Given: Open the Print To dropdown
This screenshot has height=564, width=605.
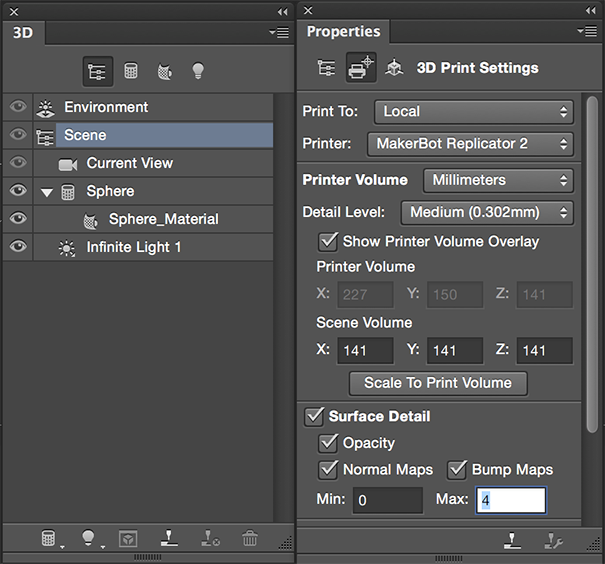Looking at the screenshot, I should tap(473, 111).
